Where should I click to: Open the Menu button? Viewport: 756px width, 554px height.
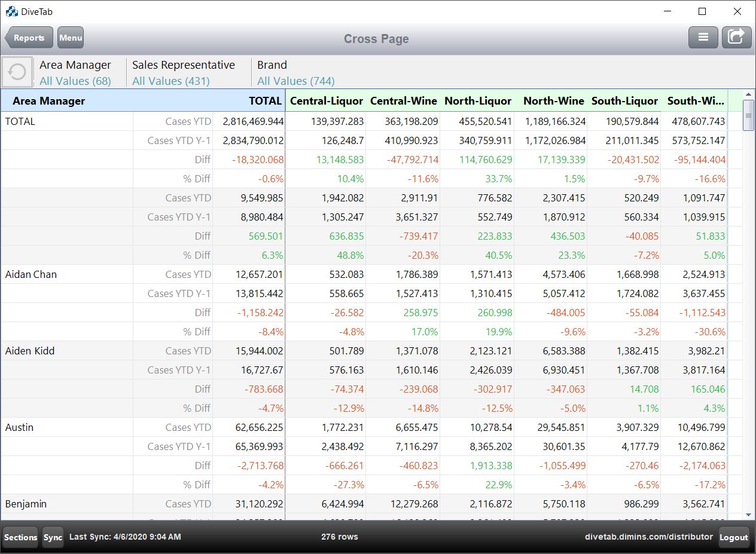click(71, 38)
